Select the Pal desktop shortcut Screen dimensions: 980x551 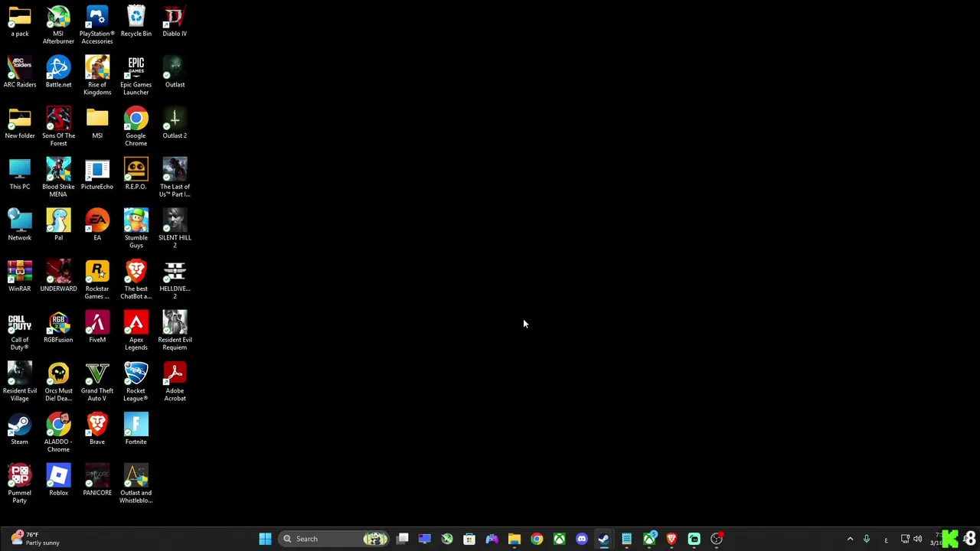[x=58, y=226]
